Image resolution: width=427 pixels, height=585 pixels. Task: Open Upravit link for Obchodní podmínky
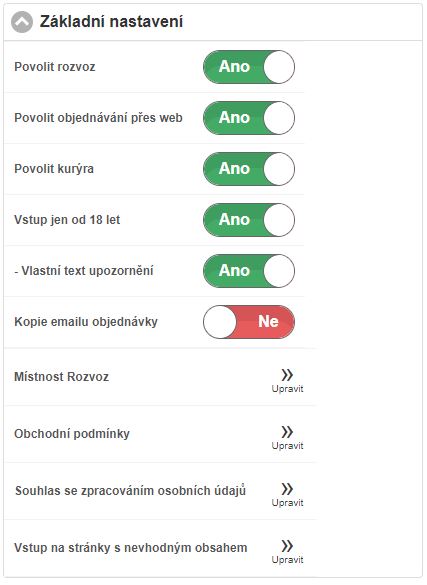click(288, 446)
